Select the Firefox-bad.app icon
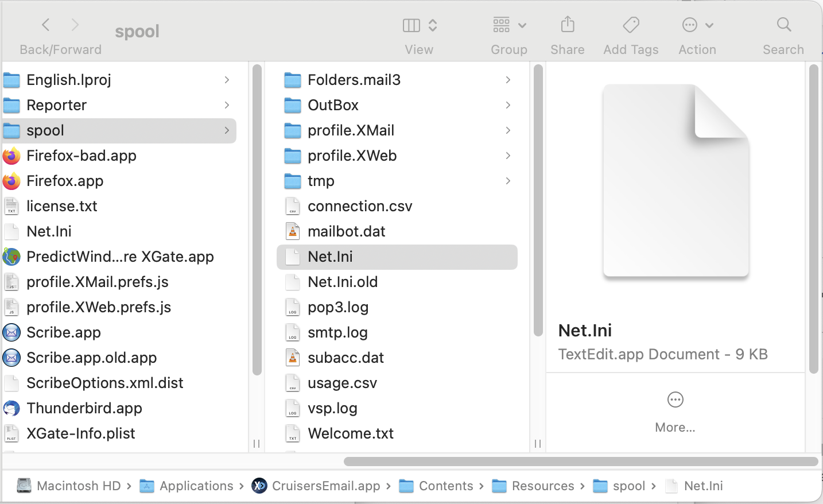The width and height of the screenshot is (823, 504). coord(11,156)
